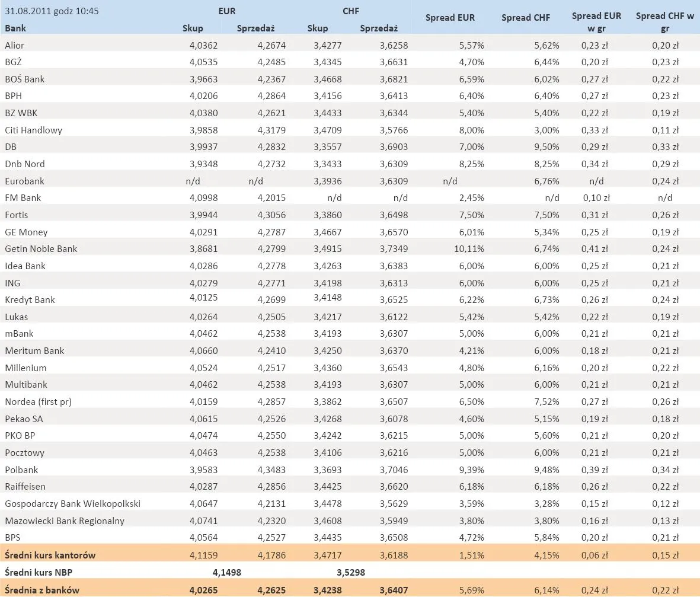This screenshot has height=597, width=700.
Task: Select the EUR column group header
Action: (227, 11)
